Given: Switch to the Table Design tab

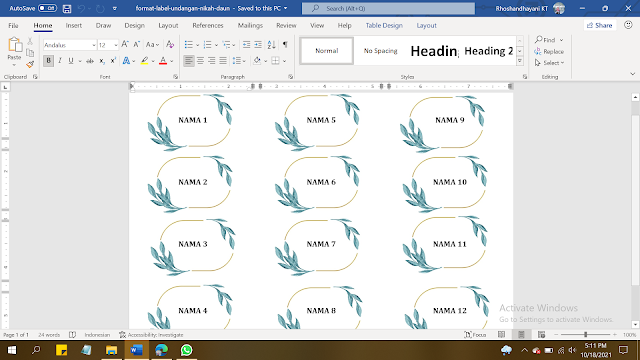Looking at the screenshot, I should (384, 25).
